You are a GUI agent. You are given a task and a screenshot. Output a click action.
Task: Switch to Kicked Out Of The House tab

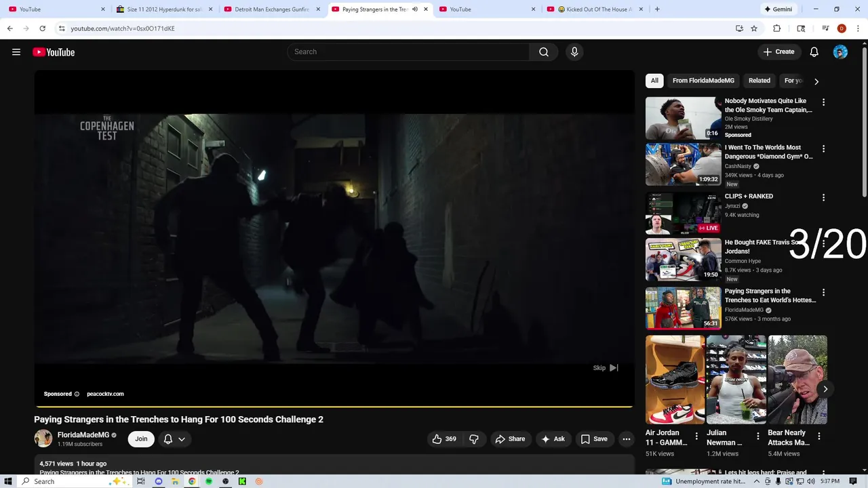[x=595, y=9]
